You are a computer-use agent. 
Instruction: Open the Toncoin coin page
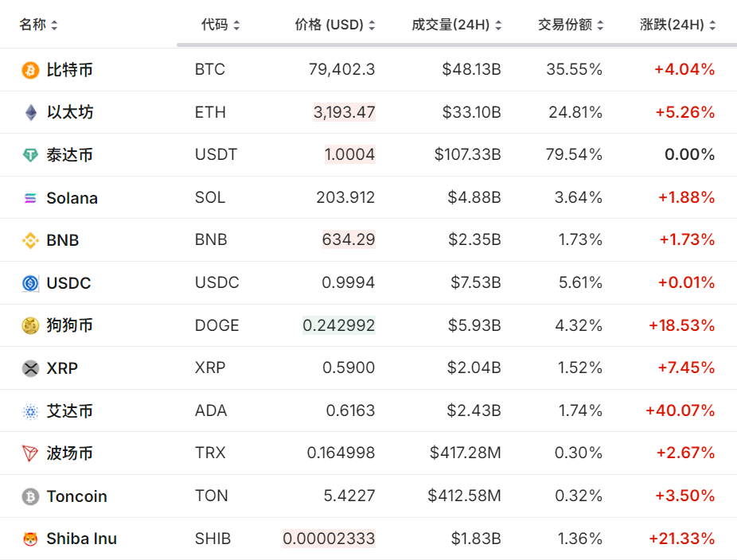coord(76,496)
